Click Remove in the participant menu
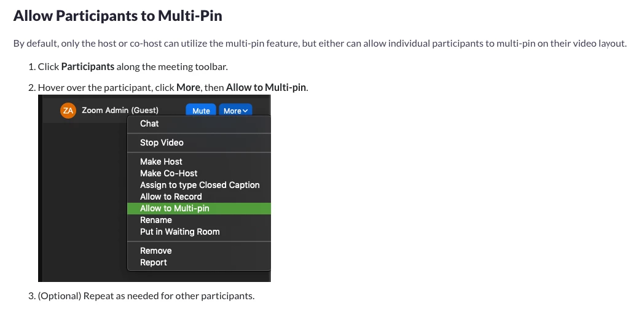This screenshot has width=644, height=317. (199, 251)
